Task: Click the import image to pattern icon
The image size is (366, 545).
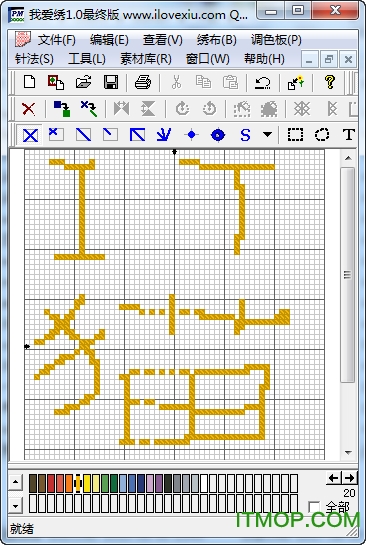Action: pos(56,82)
